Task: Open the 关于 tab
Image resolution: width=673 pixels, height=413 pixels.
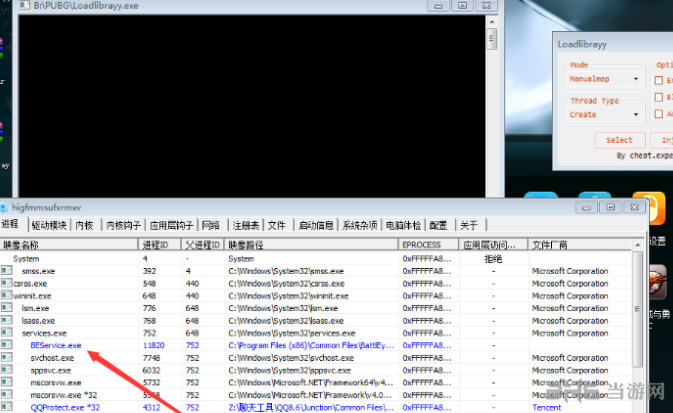Action: [x=469, y=225]
